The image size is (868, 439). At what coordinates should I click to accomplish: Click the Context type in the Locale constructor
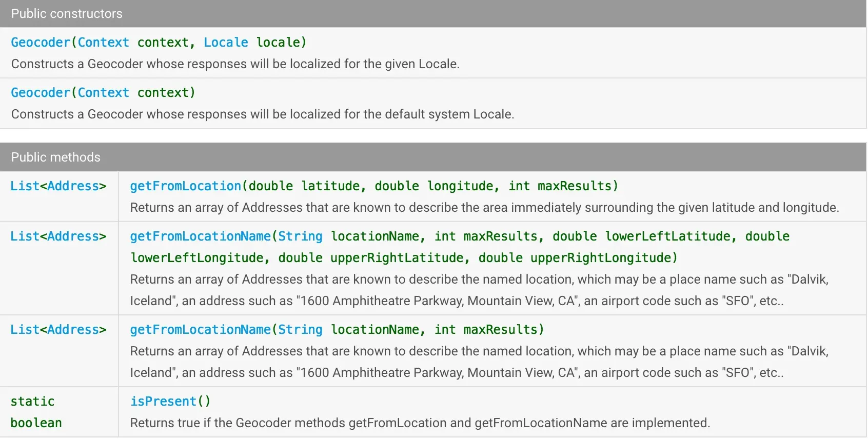103,43
